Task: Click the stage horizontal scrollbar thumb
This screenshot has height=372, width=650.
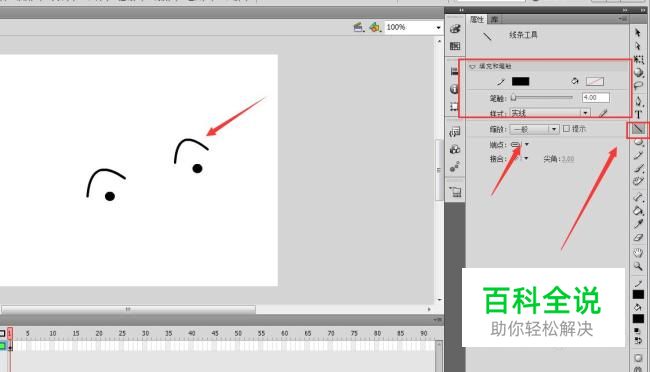Action: click(129, 309)
